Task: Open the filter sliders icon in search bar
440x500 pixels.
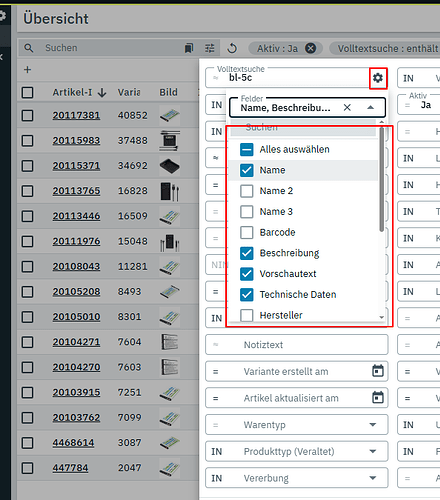Action: pos(210,48)
